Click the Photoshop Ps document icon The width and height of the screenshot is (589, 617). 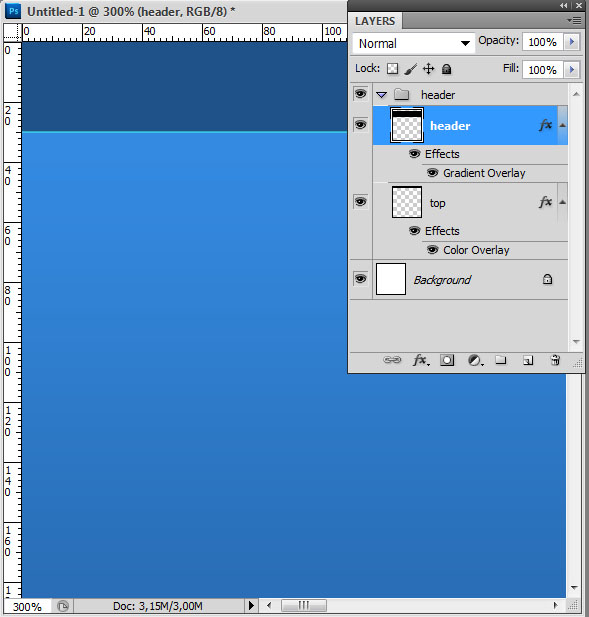point(13,11)
